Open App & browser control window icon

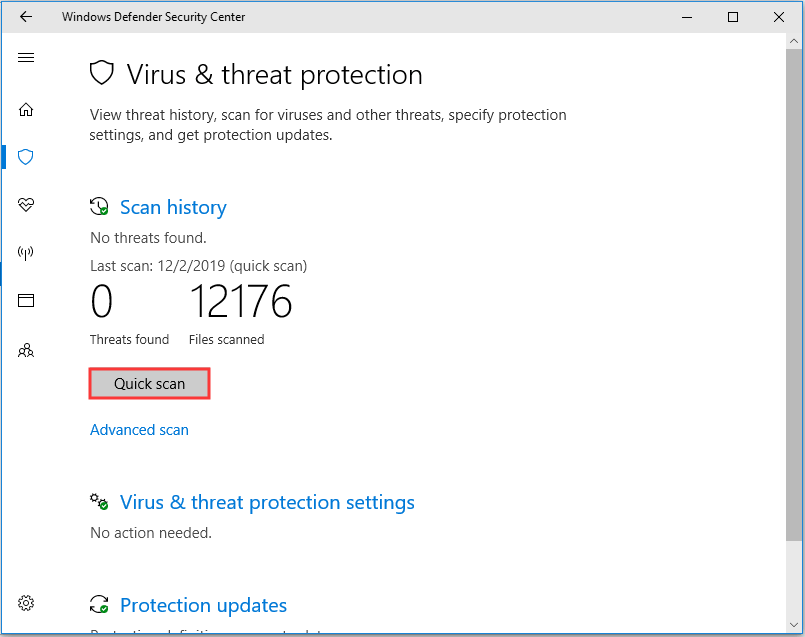tap(26, 300)
